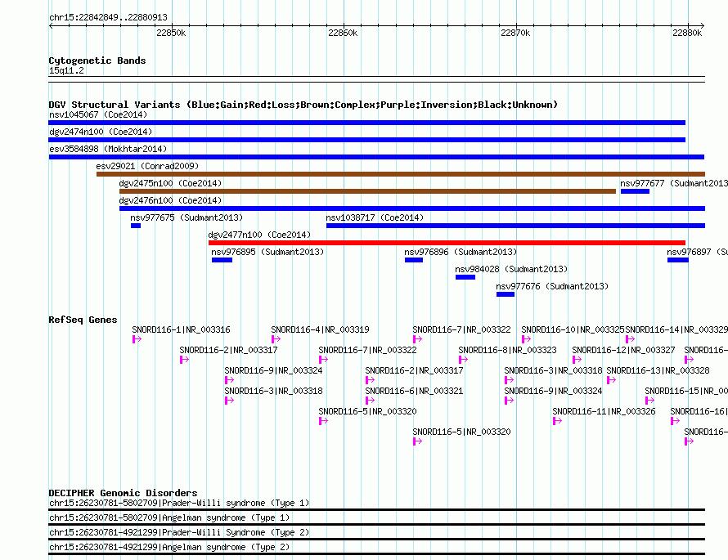
Task: Click the blue esv3584898 variant bar
Action: click(376, 157)
